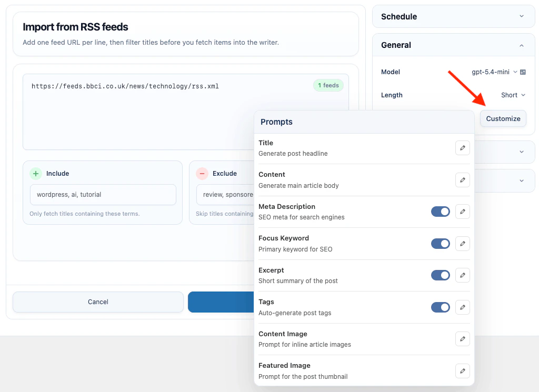539x392 pixels.
Task: Click the Exclude keywords input field
Action: 225,195
